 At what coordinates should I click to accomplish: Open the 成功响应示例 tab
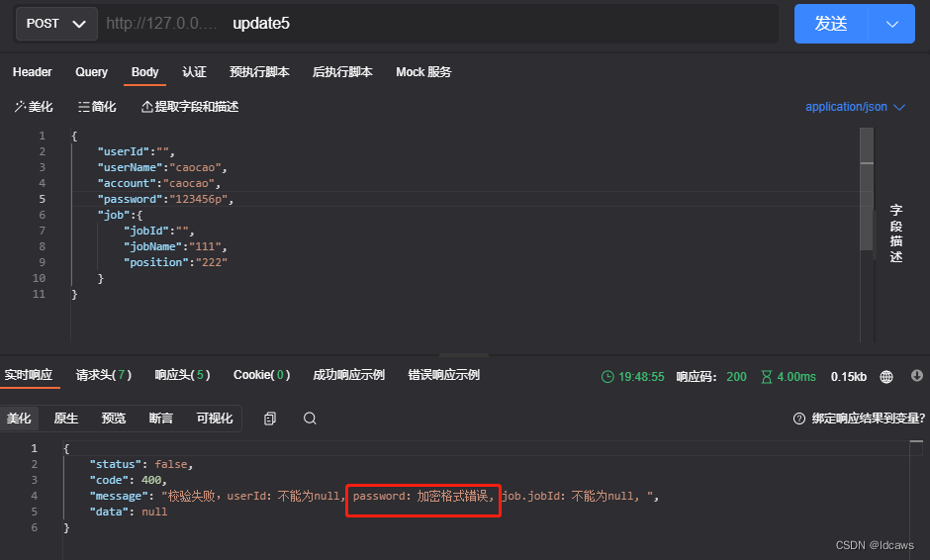[348, 376]
